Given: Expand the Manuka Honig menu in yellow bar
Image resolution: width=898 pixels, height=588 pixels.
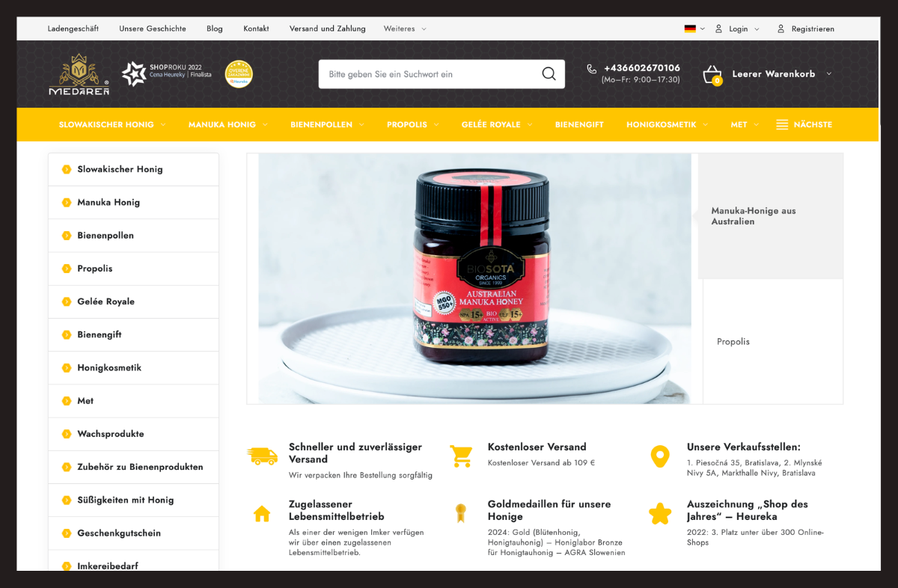Looking at the screenshot, I should pos(227,125).
